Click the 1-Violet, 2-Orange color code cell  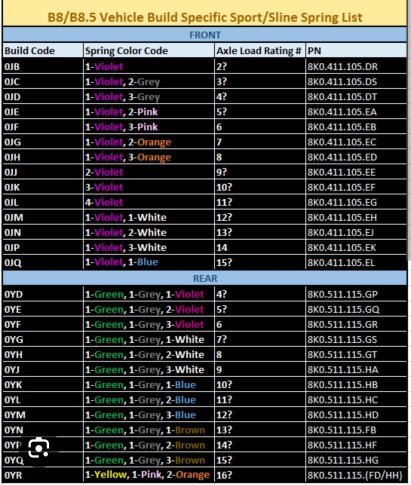(x=148, y=142)
